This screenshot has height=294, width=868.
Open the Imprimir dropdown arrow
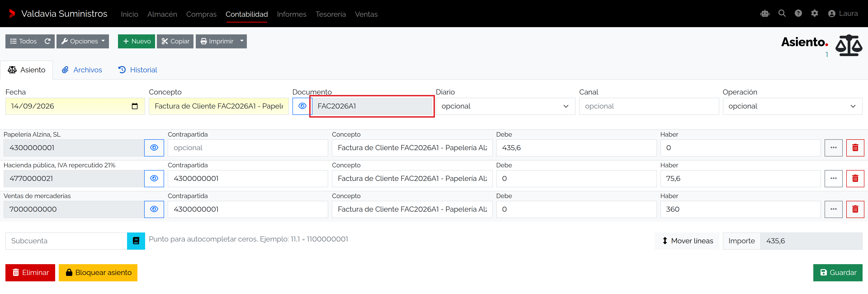pos(242,41)
